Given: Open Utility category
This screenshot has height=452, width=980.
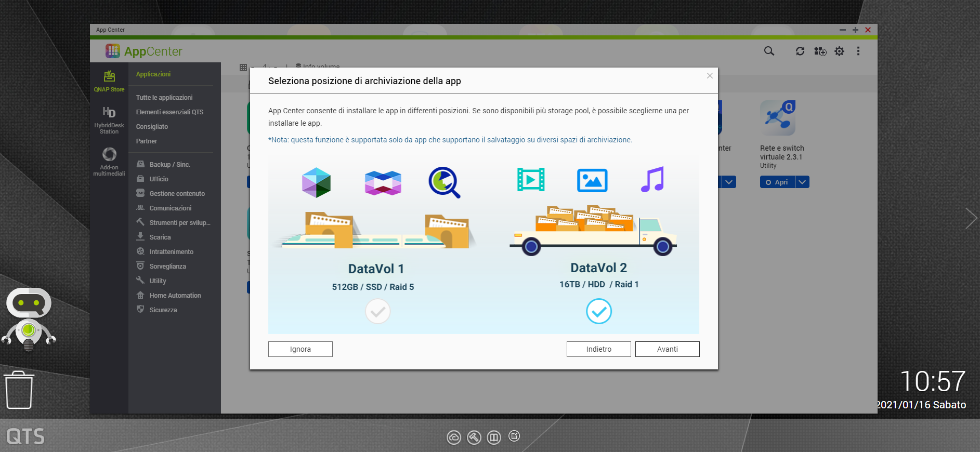Looking at the screenshot, I should click(x=158, y=281).
